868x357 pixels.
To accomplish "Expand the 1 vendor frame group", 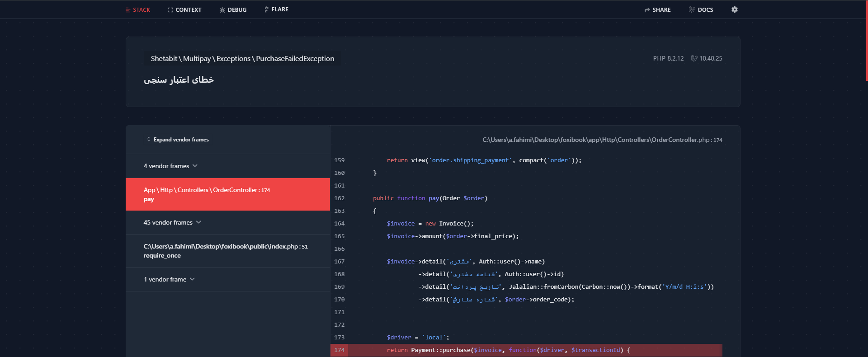I will 169,279.
